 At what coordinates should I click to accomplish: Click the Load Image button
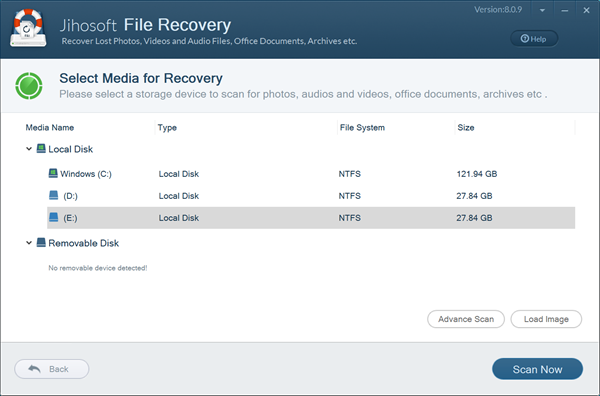point(546,319)
